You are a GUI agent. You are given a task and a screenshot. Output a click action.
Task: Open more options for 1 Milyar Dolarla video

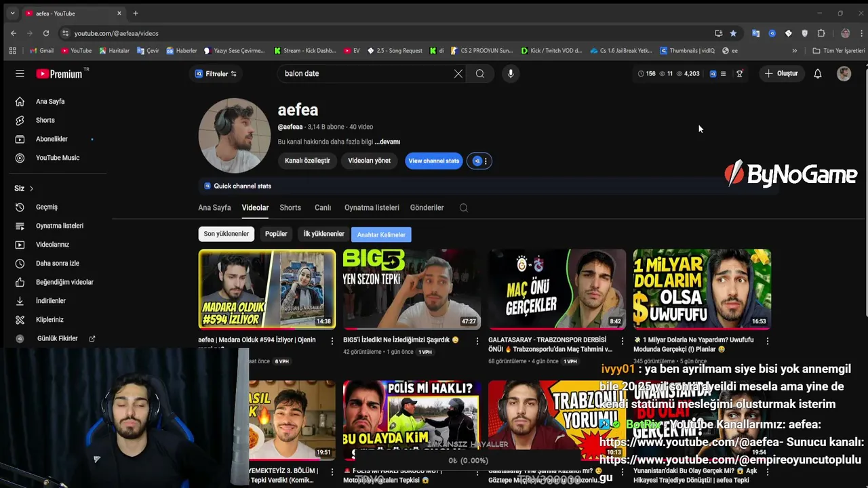[x=767, y=341]
